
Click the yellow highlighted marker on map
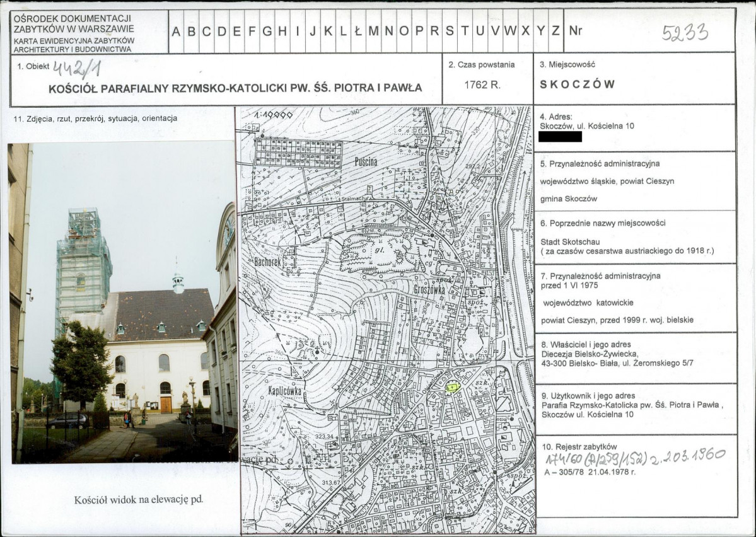pyautogui.click(x=451, y=388)
